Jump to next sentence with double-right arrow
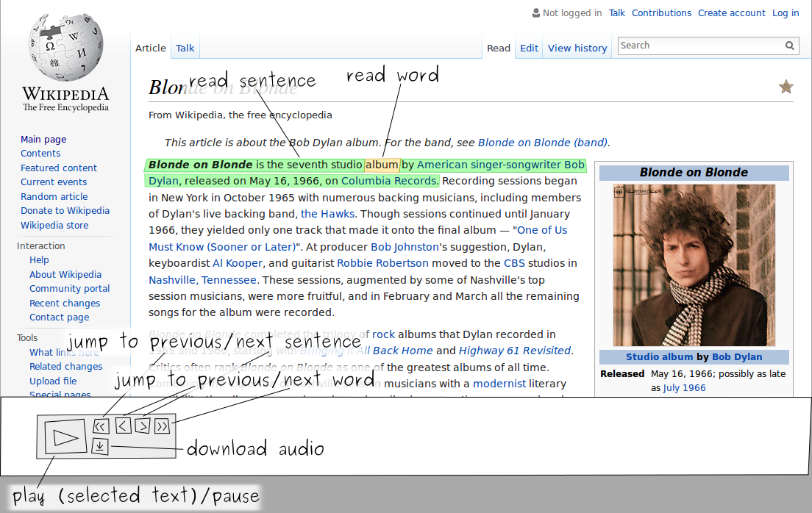This screenshot has height=513, width=812. 162,426
